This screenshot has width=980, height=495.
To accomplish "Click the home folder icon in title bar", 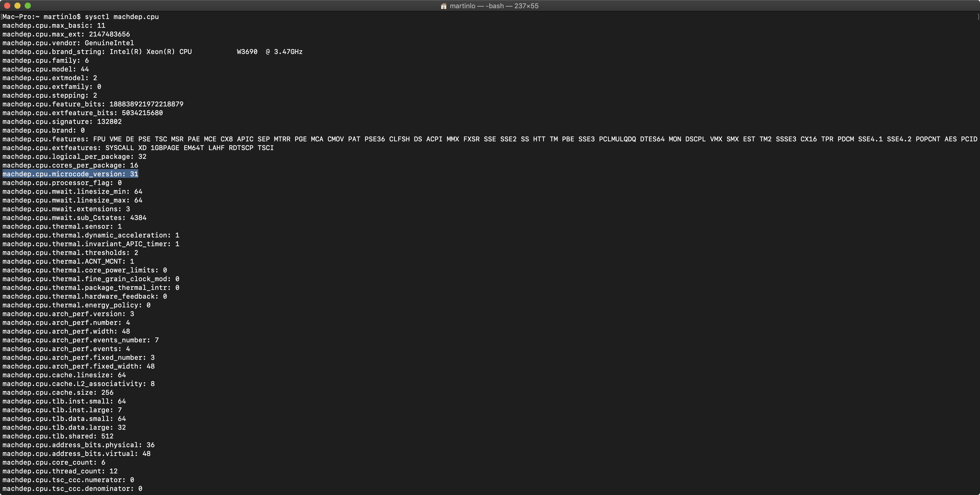I will pos(443,6).
